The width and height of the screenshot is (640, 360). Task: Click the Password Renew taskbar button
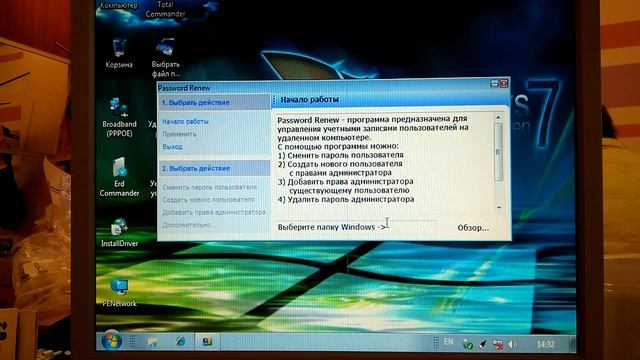207,342
